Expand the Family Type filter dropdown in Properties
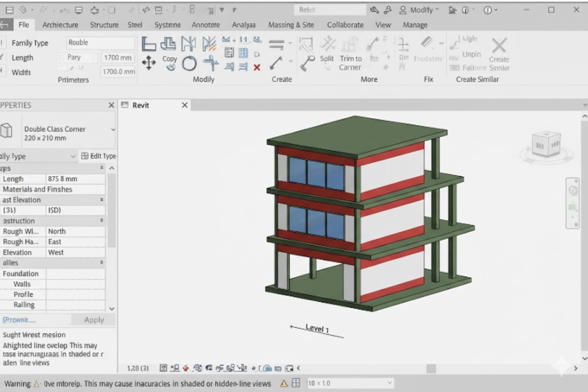Viewport: 588px width, 392px height. (73, 156)
